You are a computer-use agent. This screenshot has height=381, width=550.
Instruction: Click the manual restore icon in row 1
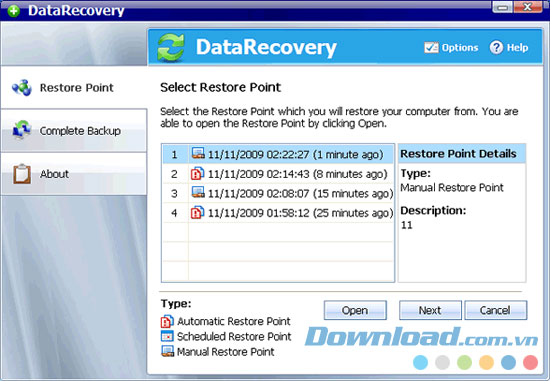[x=198, y=154]
